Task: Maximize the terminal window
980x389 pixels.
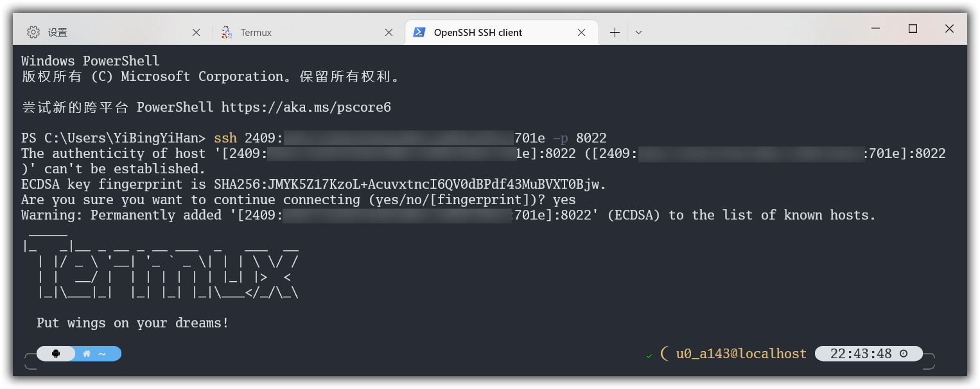Action: pyautogui.click(x=913, y=29)
